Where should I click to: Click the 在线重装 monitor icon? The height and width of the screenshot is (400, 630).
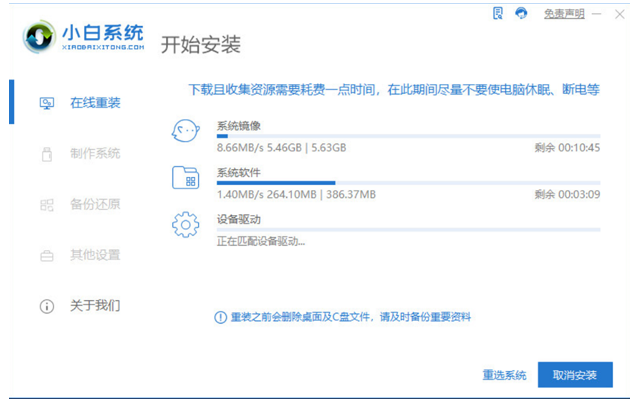click(47, 103)
